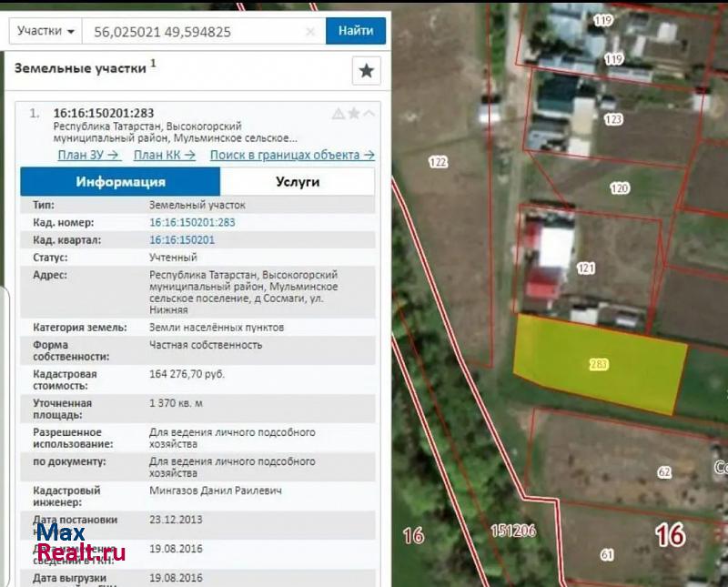
Task: Open the План ЗУ link
Action: (x=89, y=155)
